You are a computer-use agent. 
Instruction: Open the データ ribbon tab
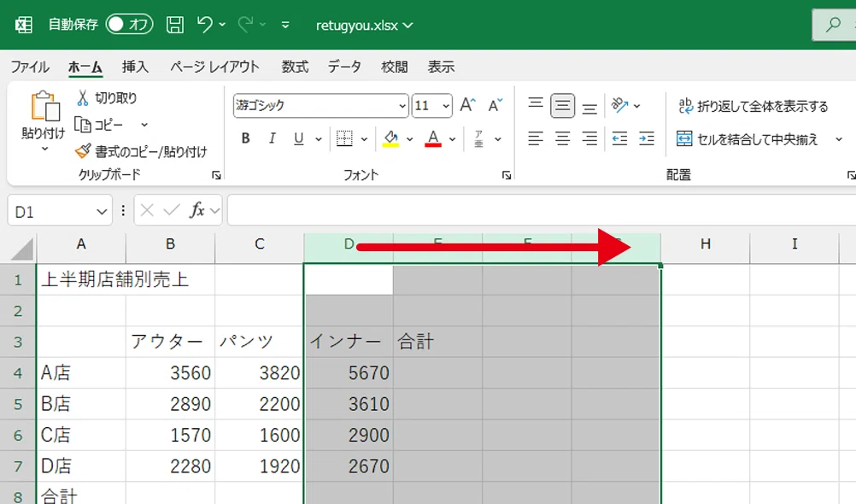tap(344, 67)
